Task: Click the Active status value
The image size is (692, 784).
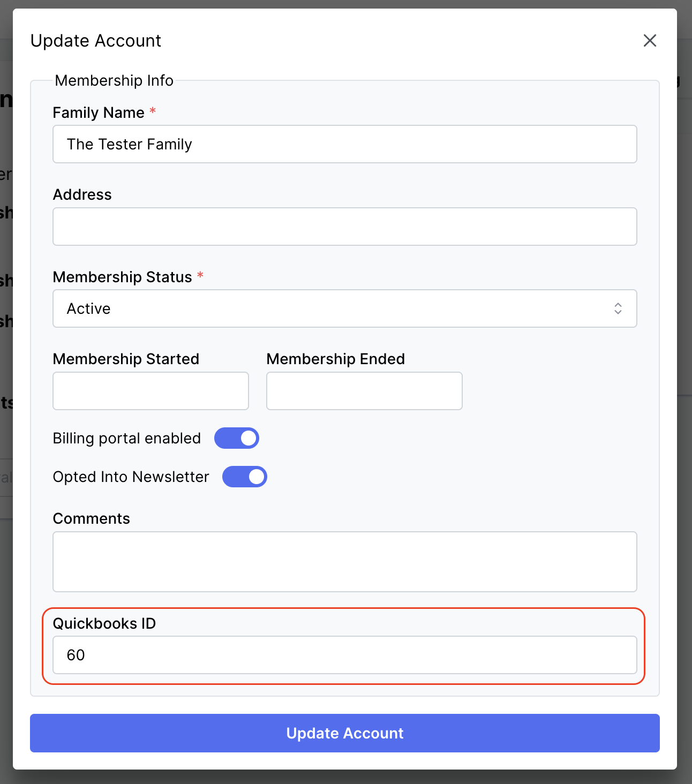Action: [x=88, y=308]
